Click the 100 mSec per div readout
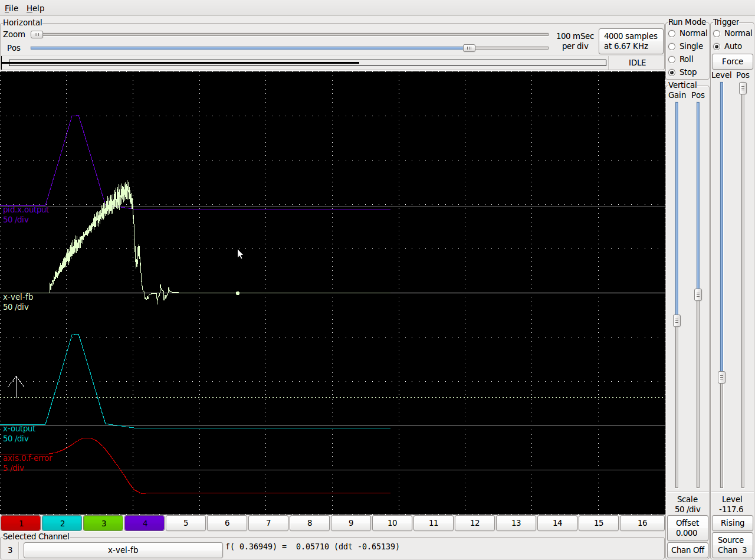 [575, 41]
